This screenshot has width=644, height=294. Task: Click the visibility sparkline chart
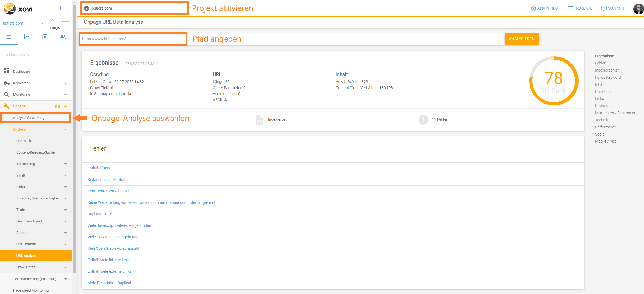pos(56,22)
